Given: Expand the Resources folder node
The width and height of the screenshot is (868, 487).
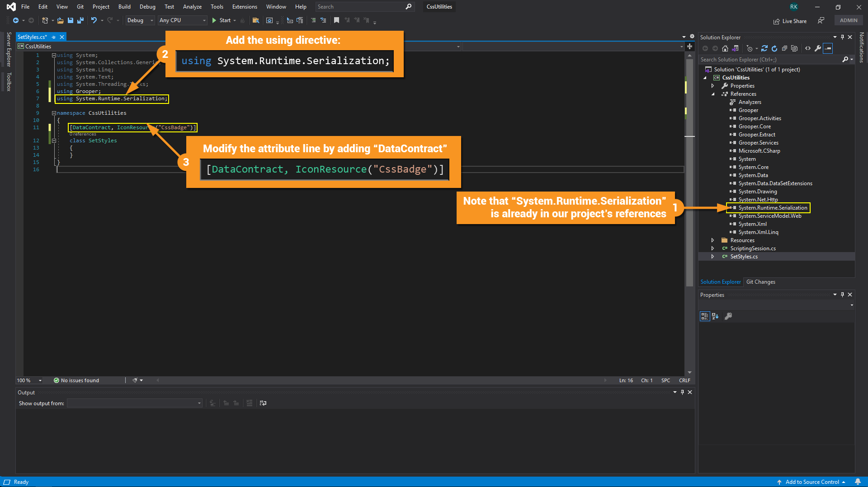Looking at the screenshot, I should tap(713, 240).
